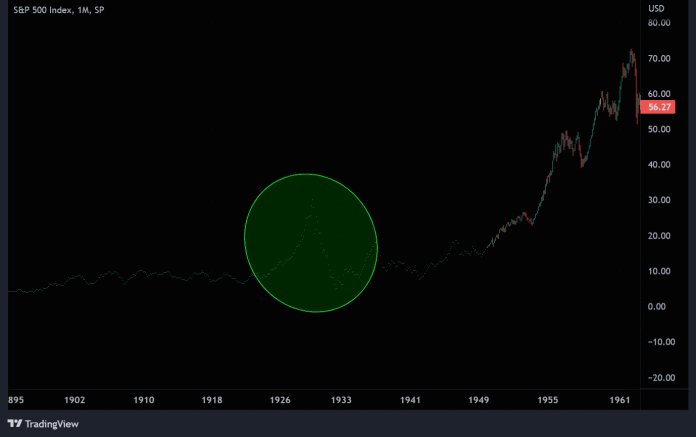Screen dimensions: 696x437
Task: Click the 40.00 price axis label
Action: point(659,165)
